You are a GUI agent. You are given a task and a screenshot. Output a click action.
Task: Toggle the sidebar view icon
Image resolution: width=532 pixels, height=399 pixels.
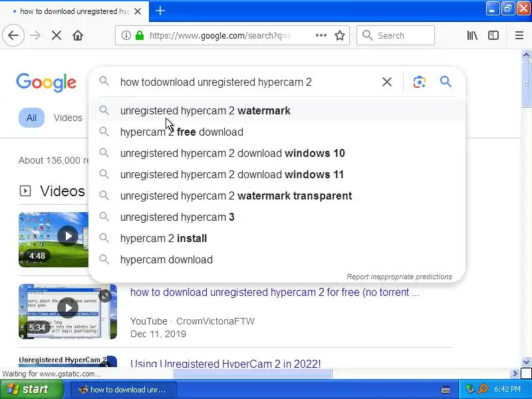click(x=493, y=35)
